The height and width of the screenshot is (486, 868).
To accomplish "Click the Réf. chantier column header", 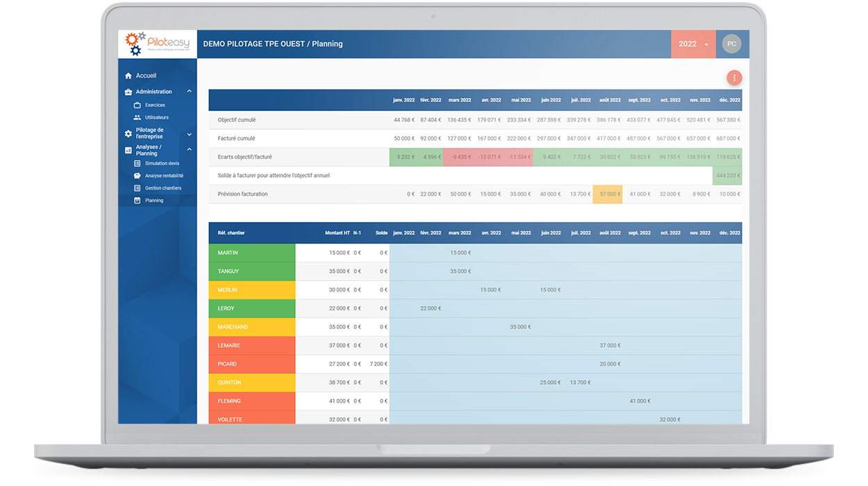I will click(x=231, y=233).
